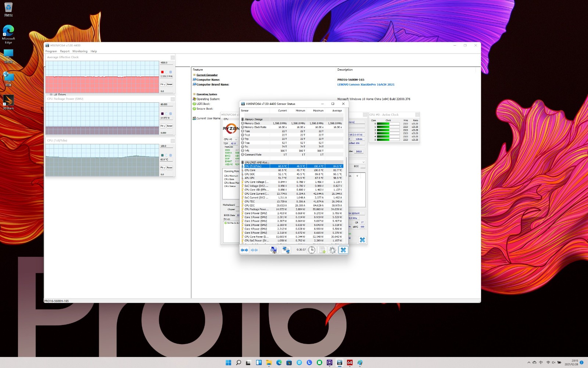Click the collapse arrows icon in Sensor Status toolbar
Screen dimensions: 588x368
(x=254, y=250)
